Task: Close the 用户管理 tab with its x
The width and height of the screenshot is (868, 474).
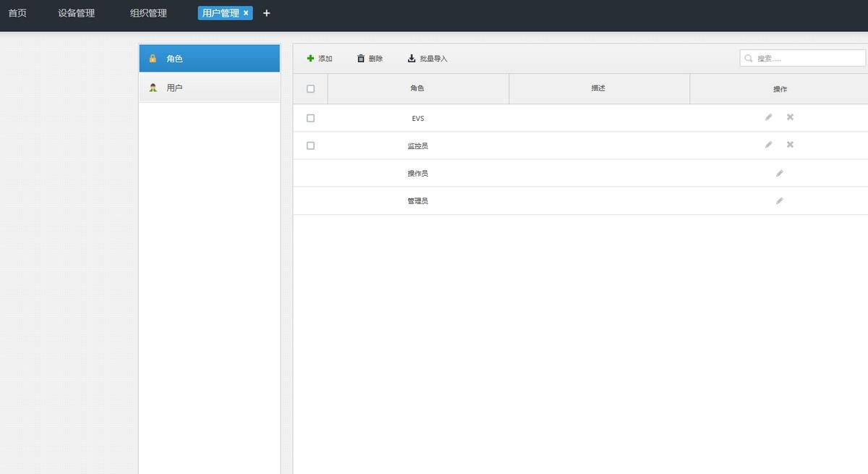Action: 246,13
